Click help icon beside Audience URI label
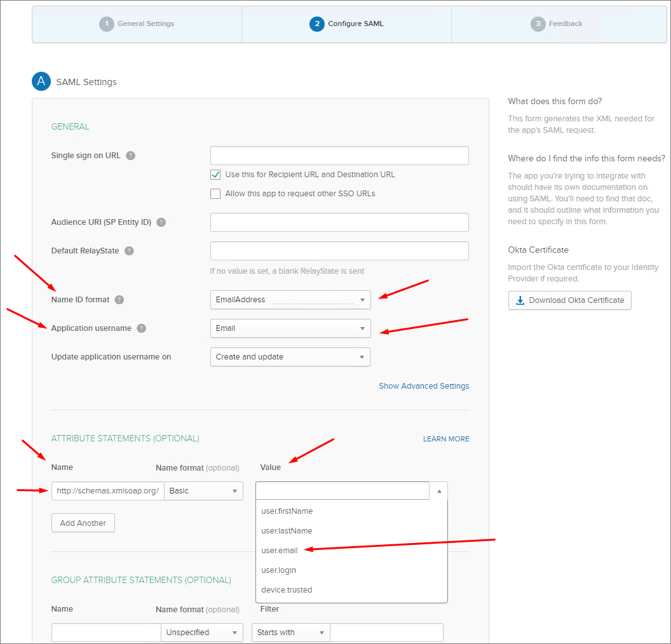 [x=161, y=222]
